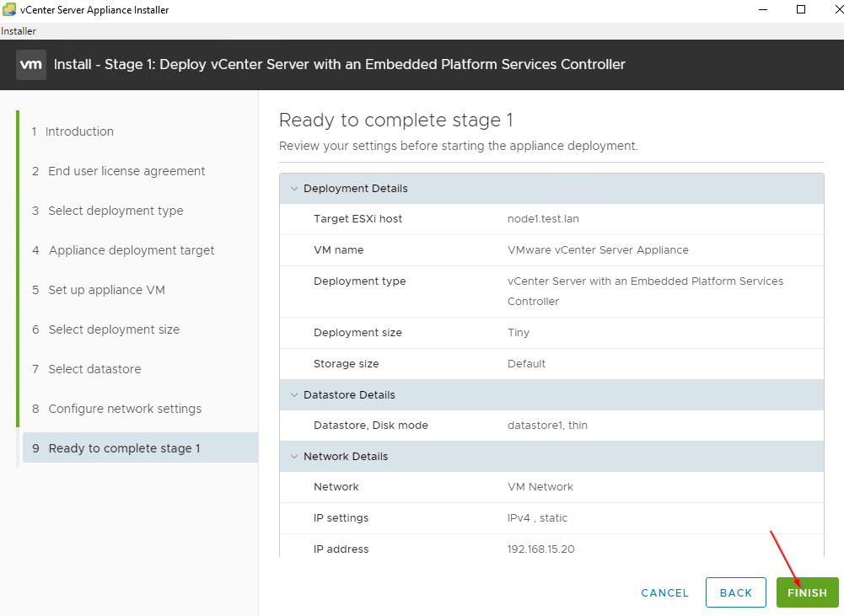Jump to step 6 Select deployment size
844x616 pixels.
pos(105,329)
